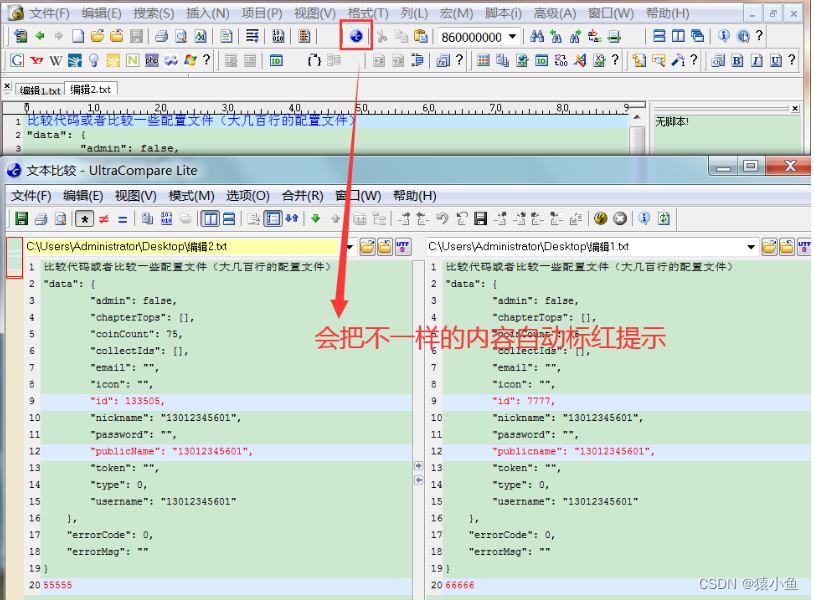Click the Info icon in UltraCompare toolbar

(x=644, y=219)
